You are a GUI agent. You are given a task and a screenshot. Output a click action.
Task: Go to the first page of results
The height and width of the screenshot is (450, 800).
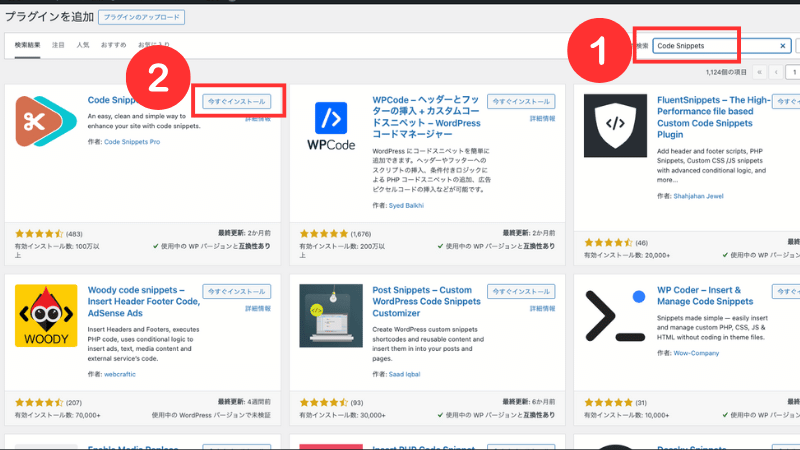pos(759,72)
